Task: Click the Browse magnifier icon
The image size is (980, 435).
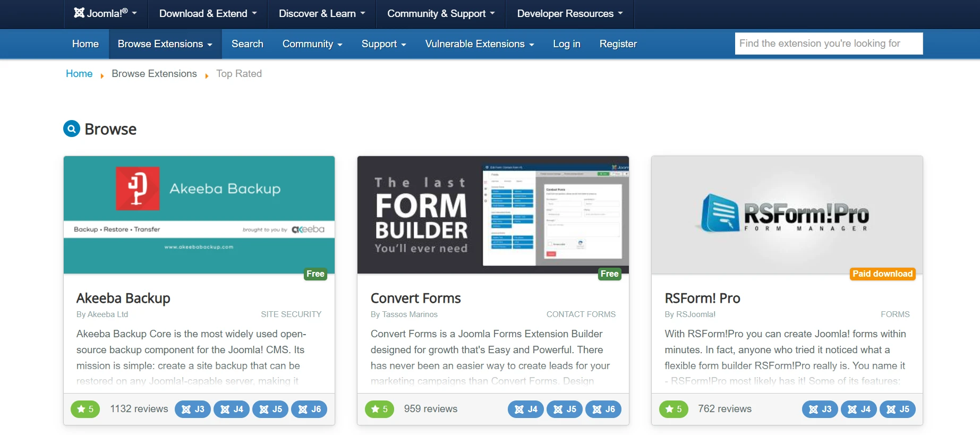Action: point(72,129)
